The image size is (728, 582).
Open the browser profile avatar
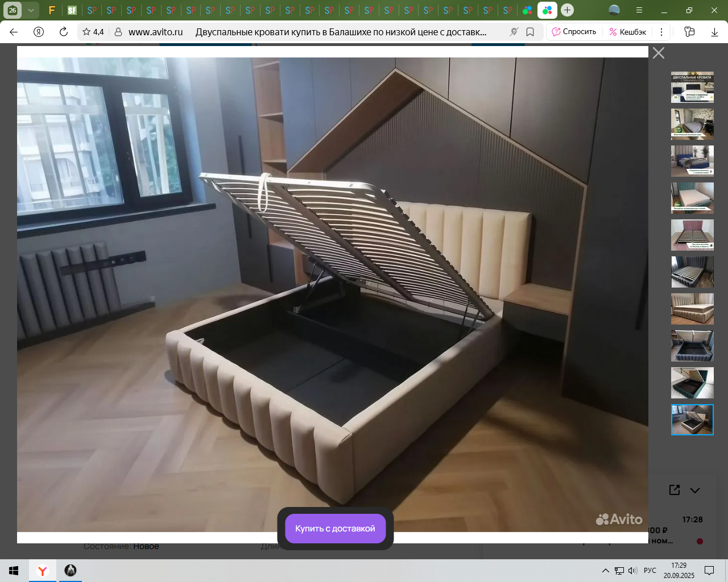(614, 10)
